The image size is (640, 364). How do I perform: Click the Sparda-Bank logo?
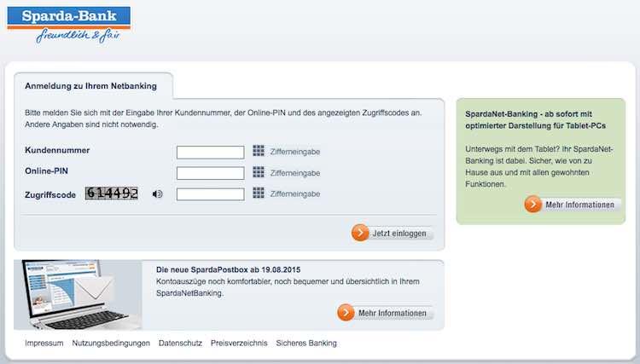68,24
